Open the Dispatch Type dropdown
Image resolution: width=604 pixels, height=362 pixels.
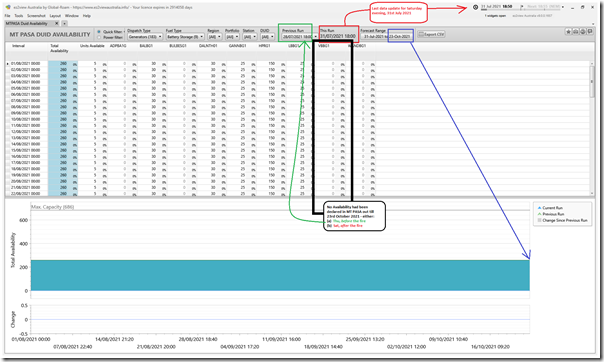tap(145, 37)
